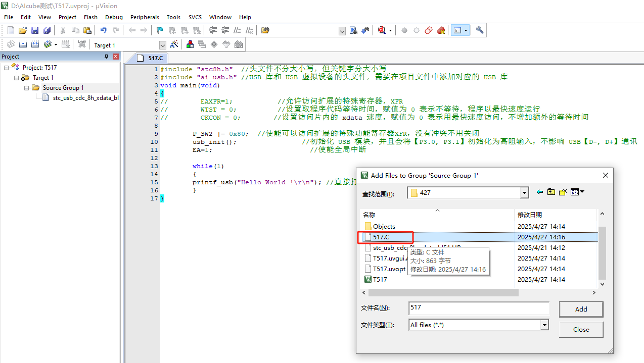
Task: Click the file list vertical scrollbar
Action: (602, 254)
